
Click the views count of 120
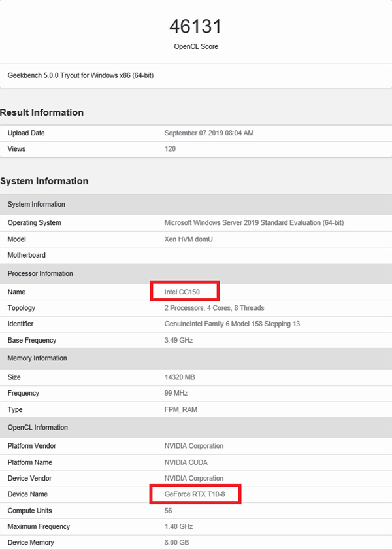[170, 149]
